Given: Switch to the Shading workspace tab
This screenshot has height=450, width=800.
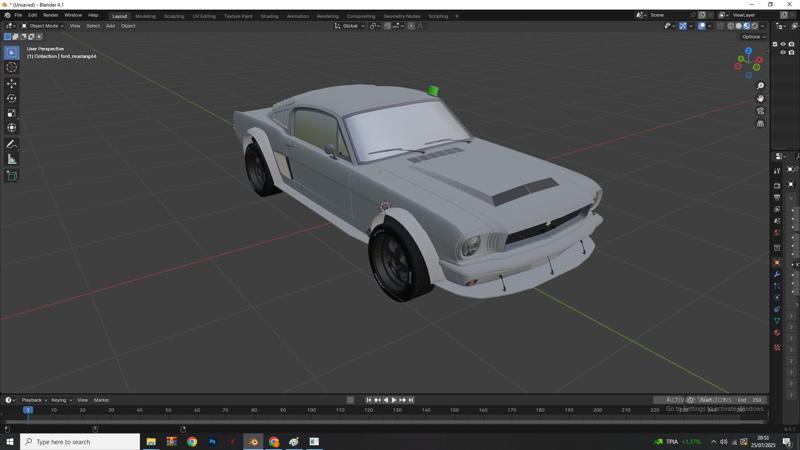Looking at the screenshot, I should tap(269, 16).
